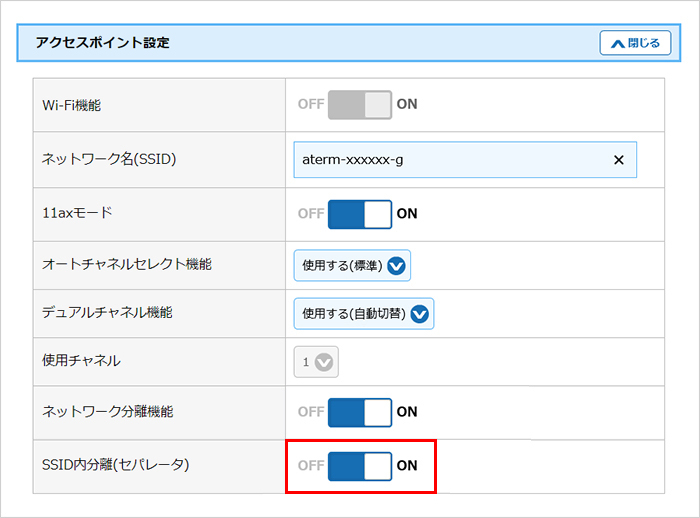Open the オートチャネルセレクト機能 dropdown
Viewport: 700px width, 518px height.
pos(352,266)
